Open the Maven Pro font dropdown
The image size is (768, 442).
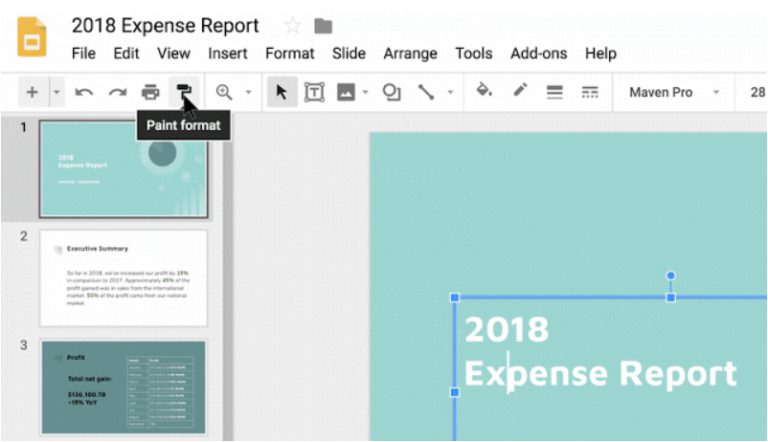coord(674,92)
